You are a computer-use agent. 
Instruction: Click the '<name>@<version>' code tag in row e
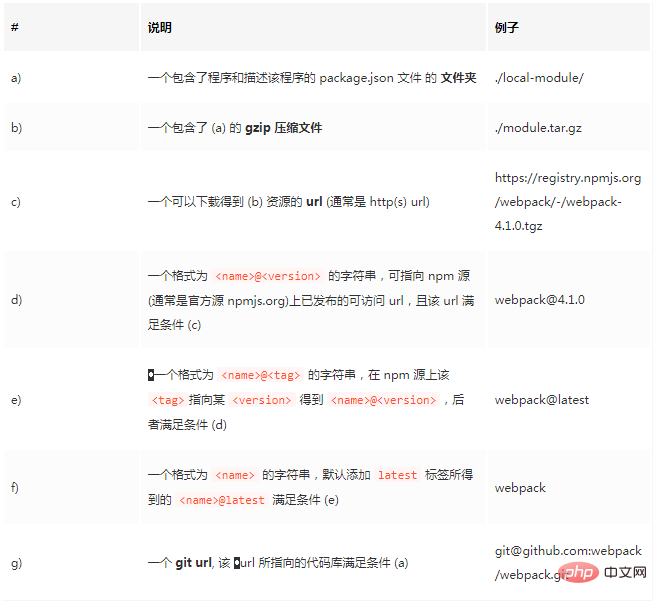click(x=383, y=400)
